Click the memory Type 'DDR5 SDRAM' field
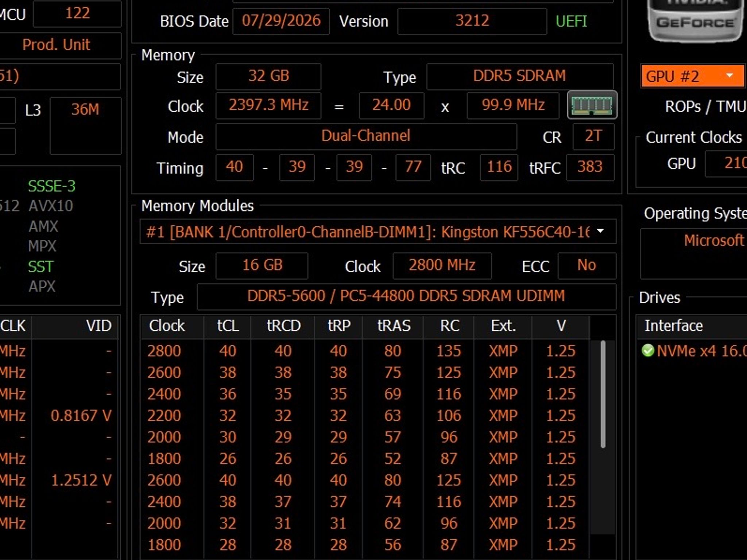Screen dimensions: 747x560 520,76
